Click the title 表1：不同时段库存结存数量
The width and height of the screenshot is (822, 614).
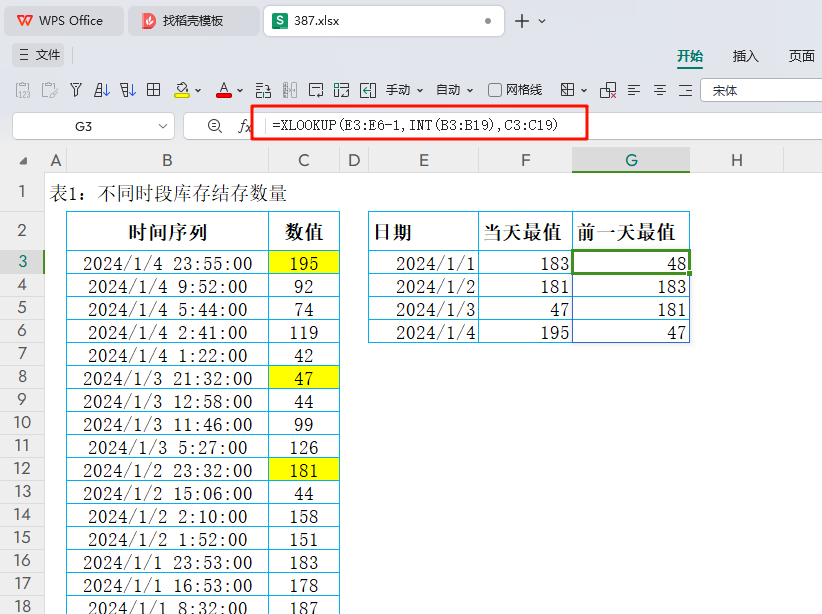pyautogui.click(x=168, y=193)
